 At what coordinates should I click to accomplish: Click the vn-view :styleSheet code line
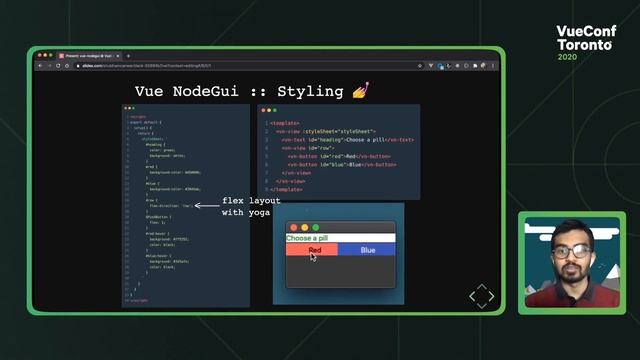coord(325,131)
